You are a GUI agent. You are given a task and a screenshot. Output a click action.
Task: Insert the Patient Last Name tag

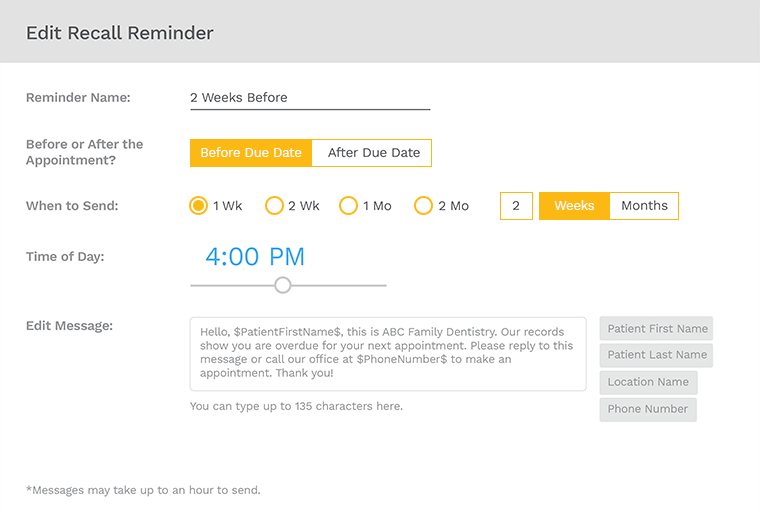[656, 355]
